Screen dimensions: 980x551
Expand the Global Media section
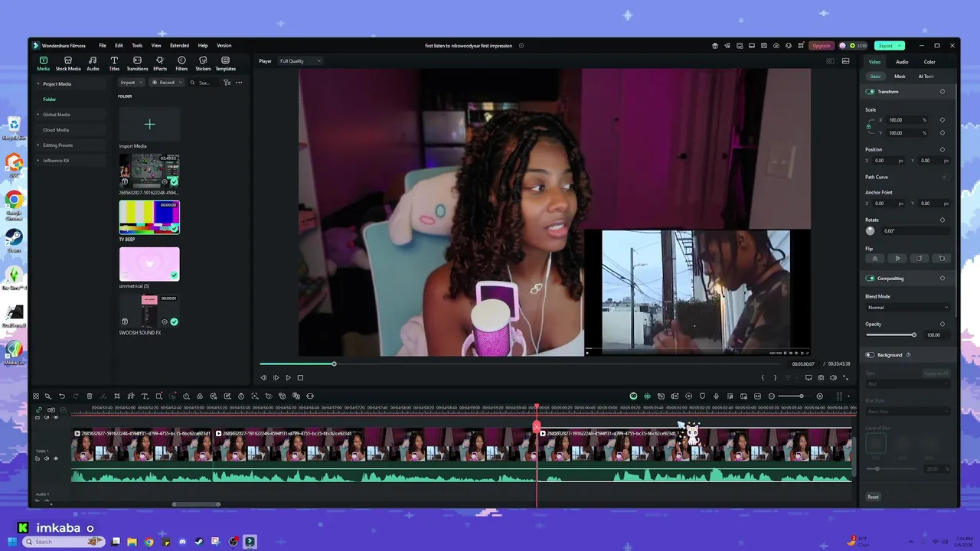point(38,115)
